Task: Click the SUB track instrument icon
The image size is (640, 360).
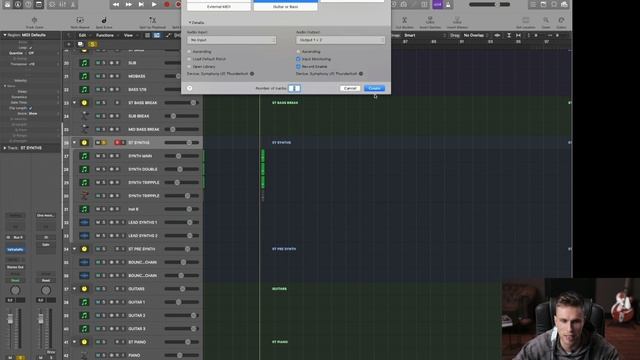Action: [84, 63]
